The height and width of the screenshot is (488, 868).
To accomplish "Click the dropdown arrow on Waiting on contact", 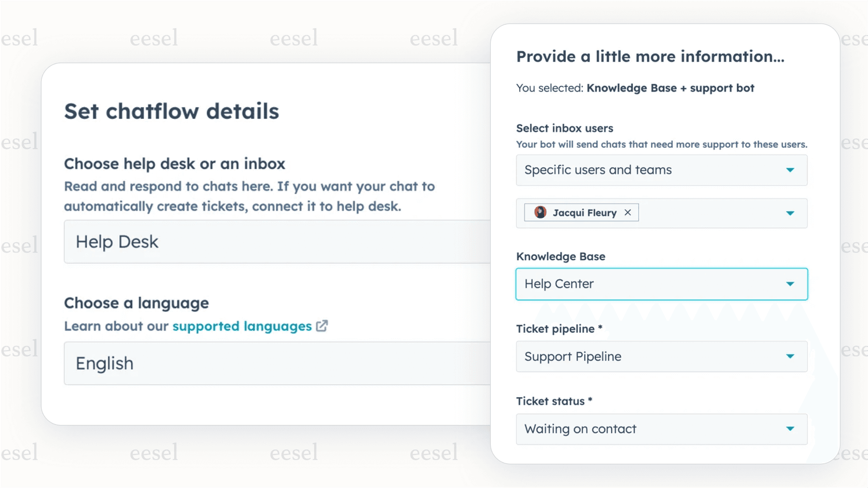I will (x=789, y=429).
